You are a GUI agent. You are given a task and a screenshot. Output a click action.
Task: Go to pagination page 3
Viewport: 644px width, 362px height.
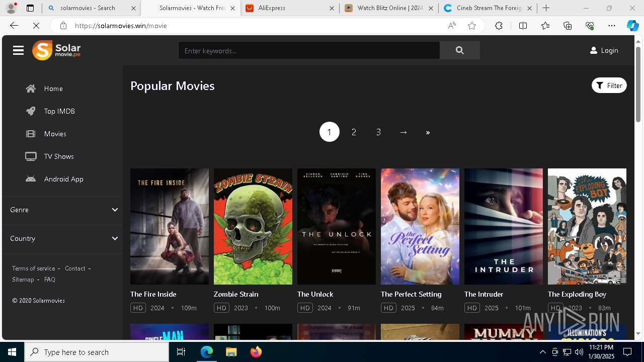(x=379, y=132)
